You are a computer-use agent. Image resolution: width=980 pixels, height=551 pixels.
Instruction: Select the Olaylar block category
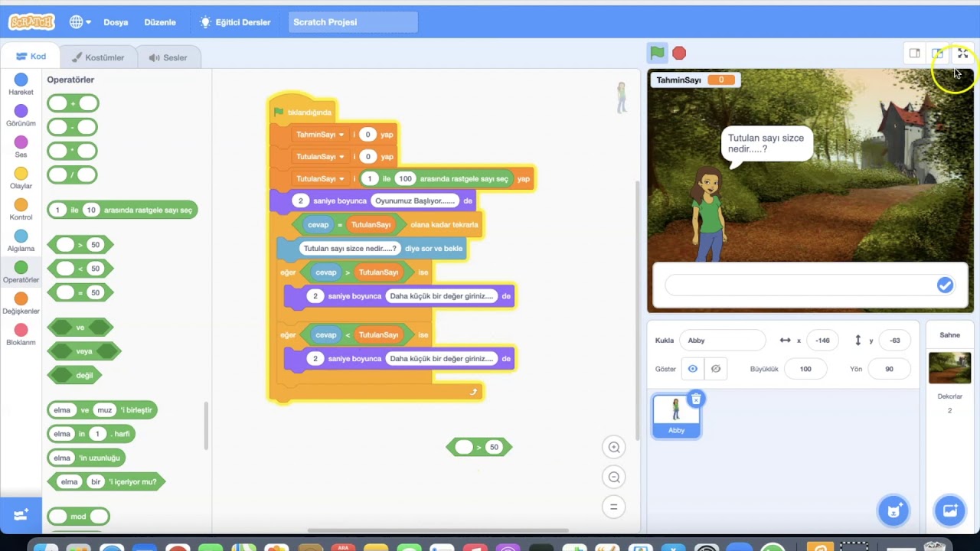[21, 178]
